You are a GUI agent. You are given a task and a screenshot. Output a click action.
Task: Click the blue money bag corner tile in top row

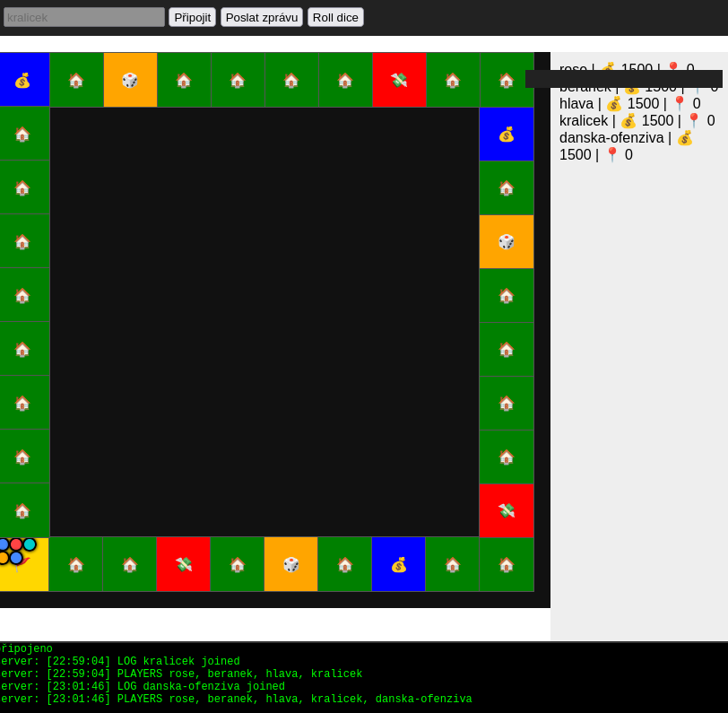point(22,80)
